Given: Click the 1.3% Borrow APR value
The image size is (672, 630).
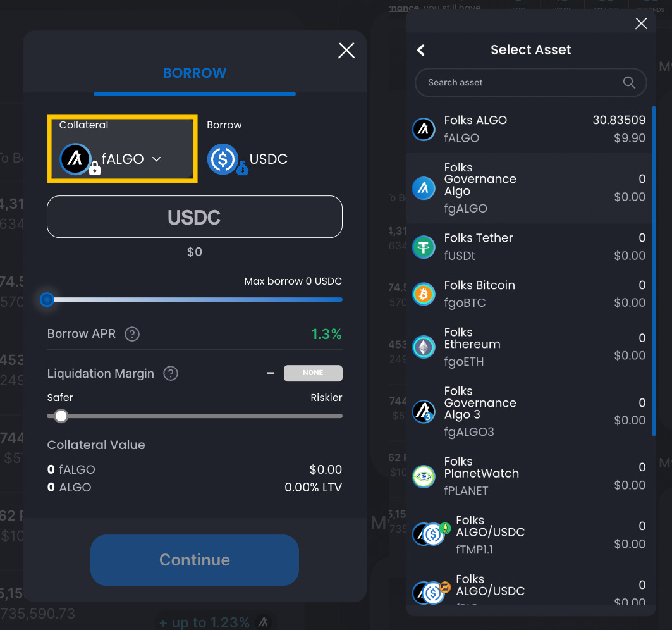Looking at the screenshot, I should coord(326,333).
